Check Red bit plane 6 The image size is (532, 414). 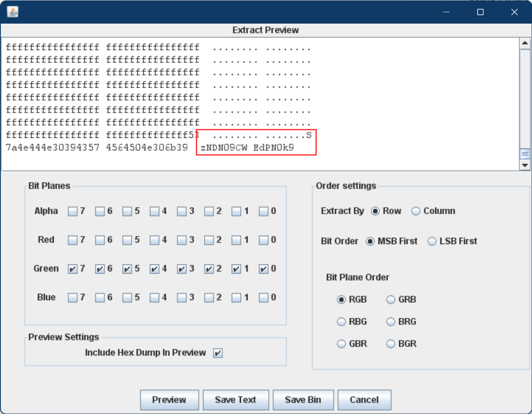(100, 240)
